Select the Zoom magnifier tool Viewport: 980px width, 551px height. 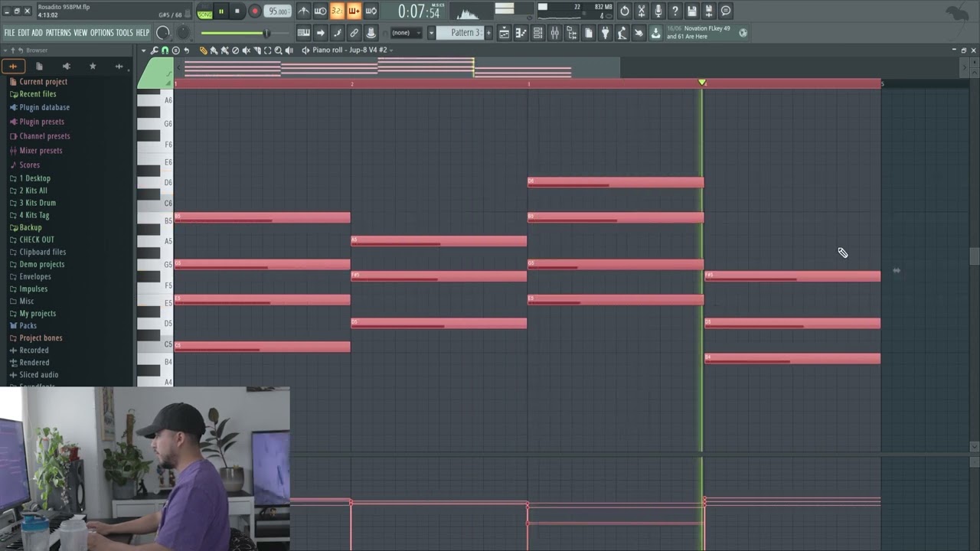278,50
